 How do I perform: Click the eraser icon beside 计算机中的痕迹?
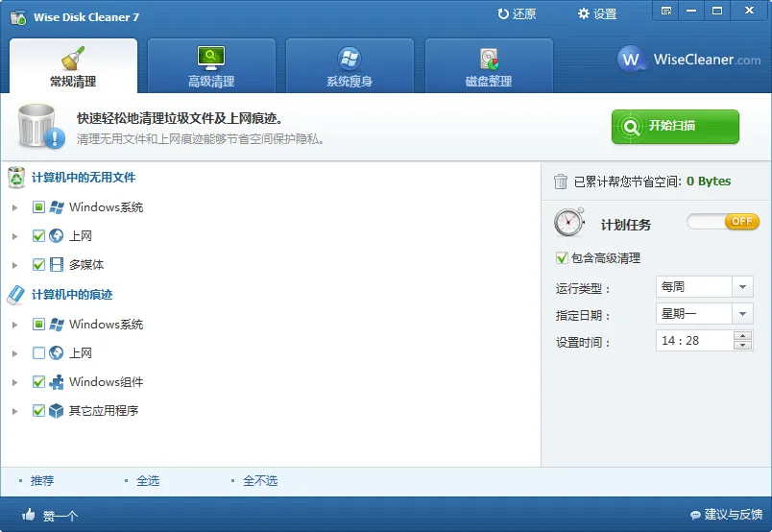click(15, 295)
